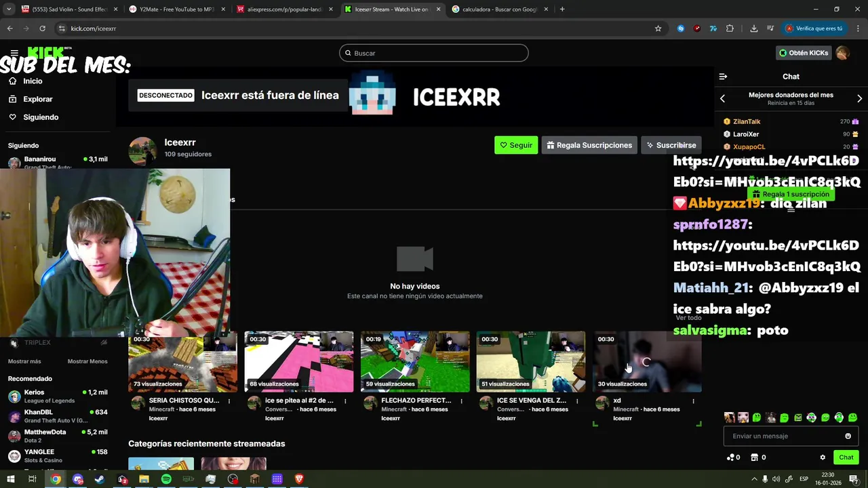Open the SERIA CHISTOSO clip thumbnail
This screenshot has width=868, height=488.
pyautogui.click(x=183, y=362)
